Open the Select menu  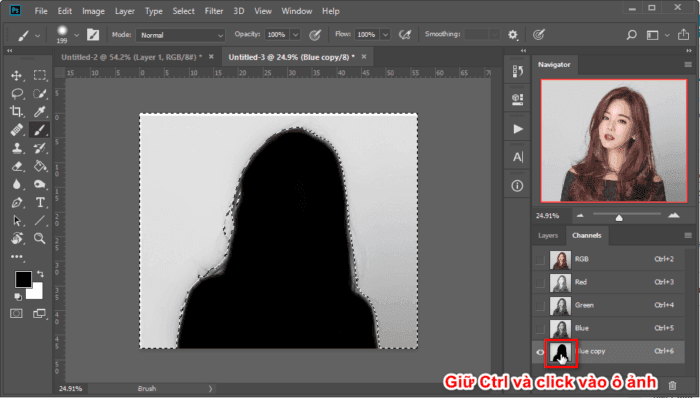point(183,11)
